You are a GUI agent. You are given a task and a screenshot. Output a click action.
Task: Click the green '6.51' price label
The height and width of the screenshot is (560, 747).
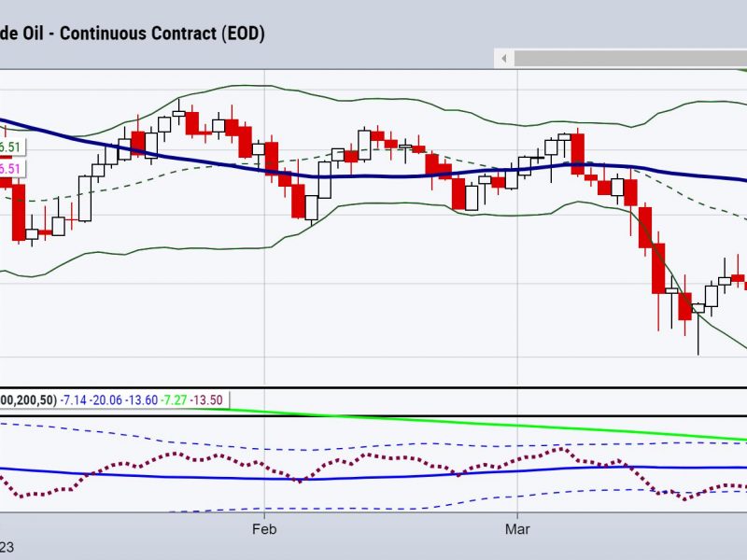[10, 147]
